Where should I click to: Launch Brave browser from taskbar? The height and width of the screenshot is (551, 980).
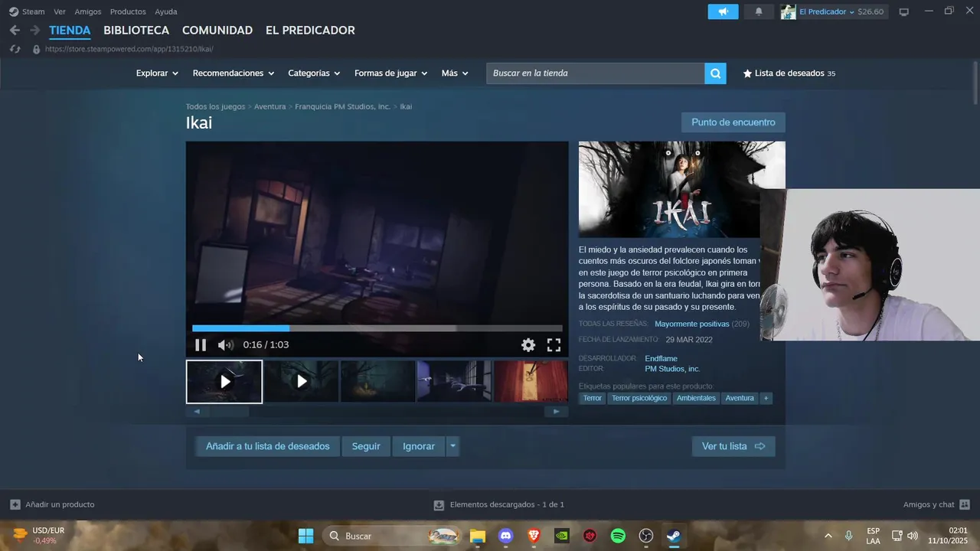pyautogui.click(x=534, y=536)
